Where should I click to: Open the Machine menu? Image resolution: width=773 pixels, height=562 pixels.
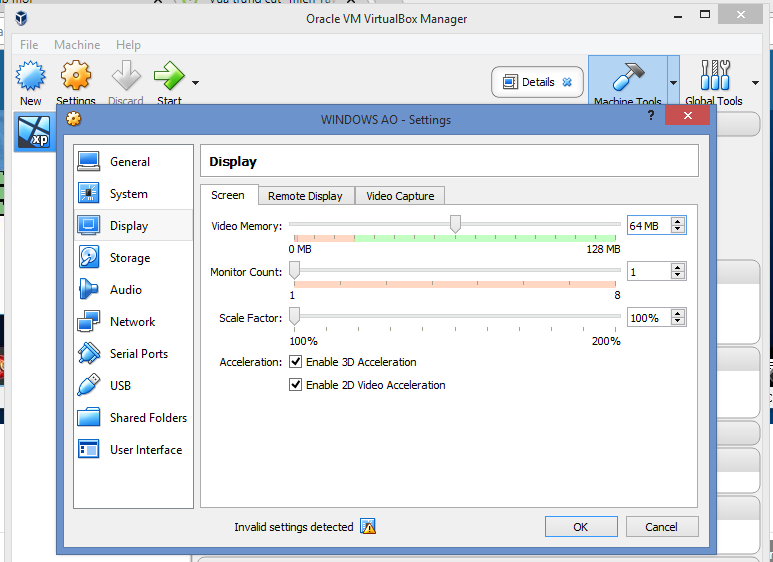77,45
